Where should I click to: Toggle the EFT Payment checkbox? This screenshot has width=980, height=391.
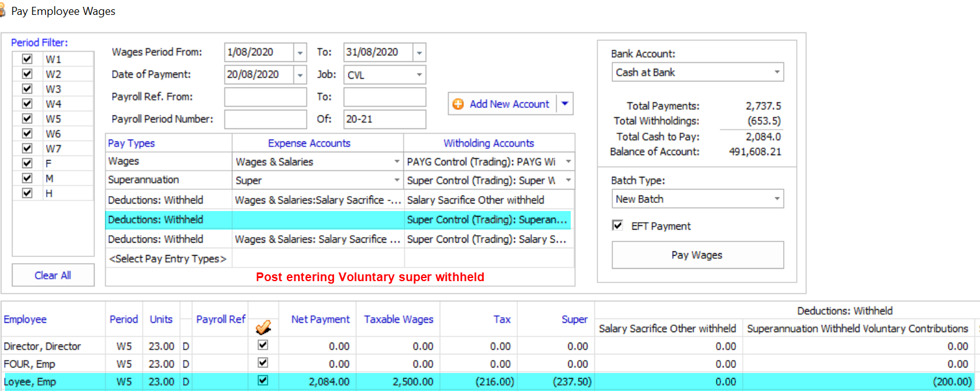pyautogui.click(x=617, y=225)
